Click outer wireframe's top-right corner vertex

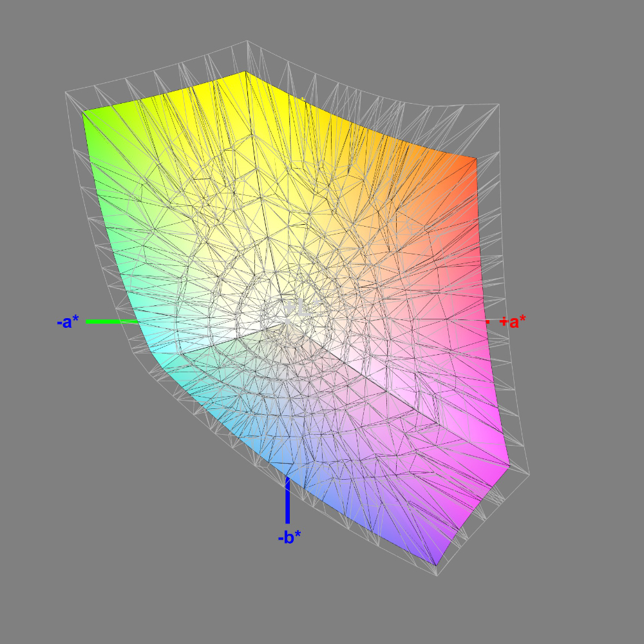click(498, 104)
